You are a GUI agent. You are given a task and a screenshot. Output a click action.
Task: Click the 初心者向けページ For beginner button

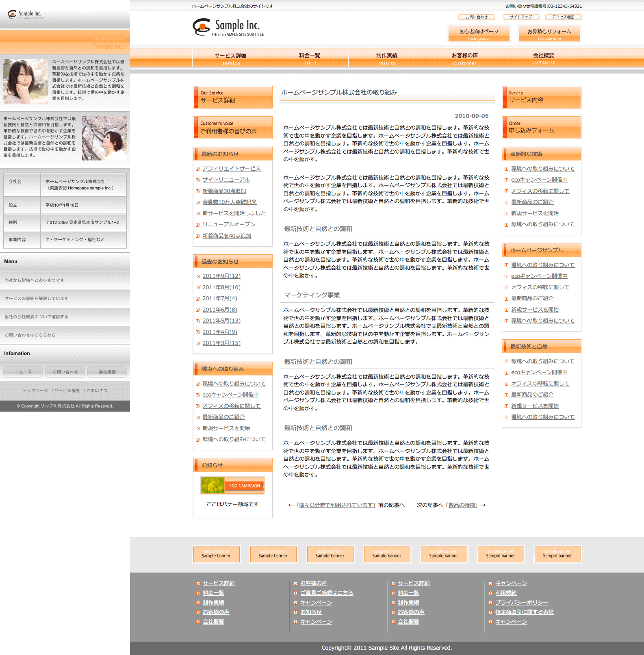tap(479, 33)
